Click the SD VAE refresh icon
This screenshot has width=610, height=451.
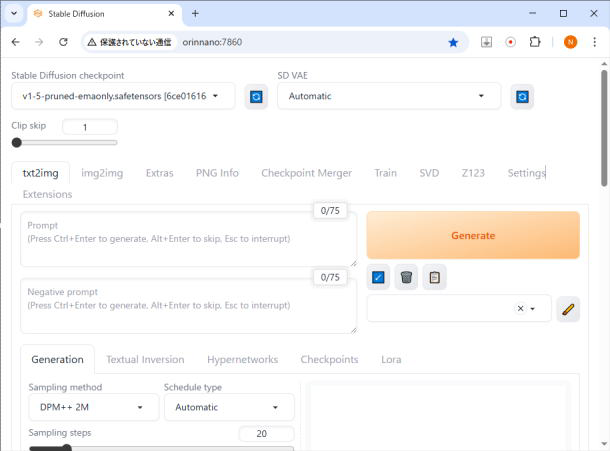[521, 96]
